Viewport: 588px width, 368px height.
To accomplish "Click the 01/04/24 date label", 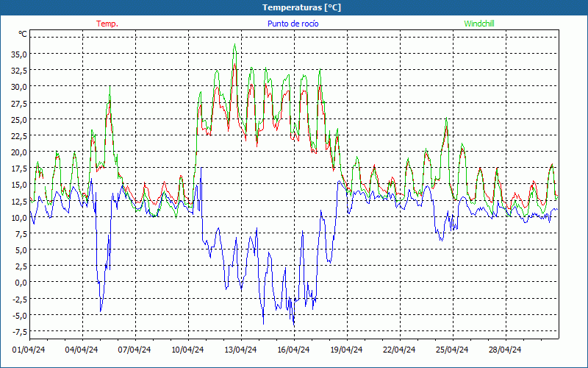I will pyautogui.click(x=29, y=350).
